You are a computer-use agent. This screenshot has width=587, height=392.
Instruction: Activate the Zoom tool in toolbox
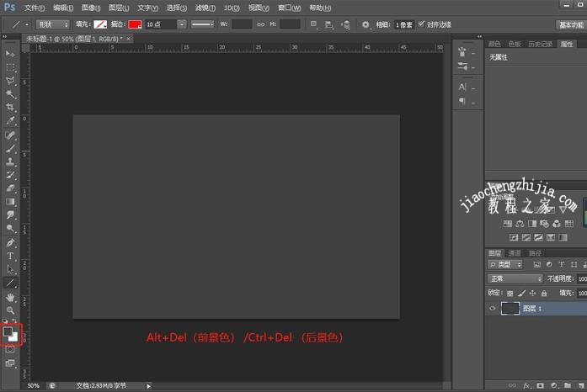11,310
